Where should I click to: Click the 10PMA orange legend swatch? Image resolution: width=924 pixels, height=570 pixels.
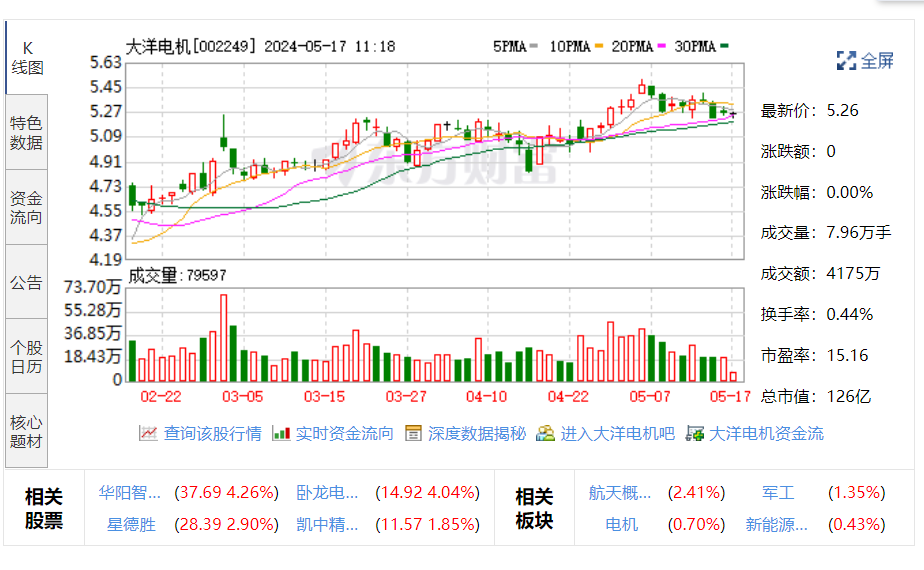pos(599,45)
